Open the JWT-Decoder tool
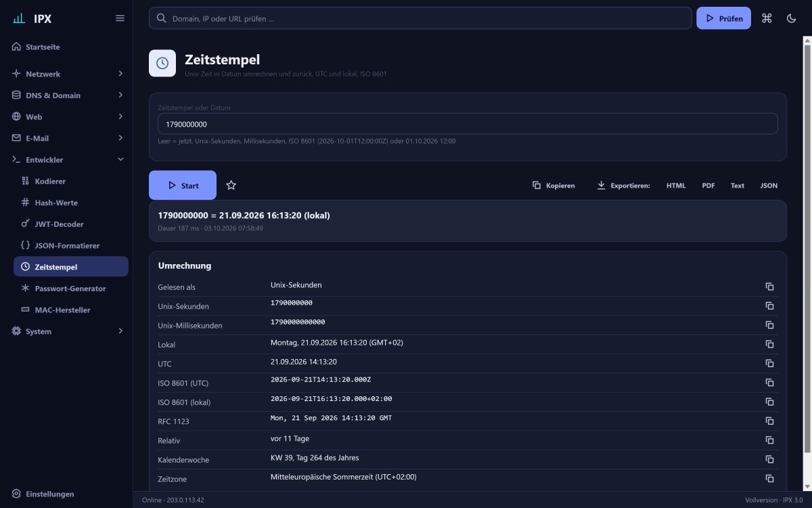This screenshot has width=812, height=508. click(x=71, y=224)
